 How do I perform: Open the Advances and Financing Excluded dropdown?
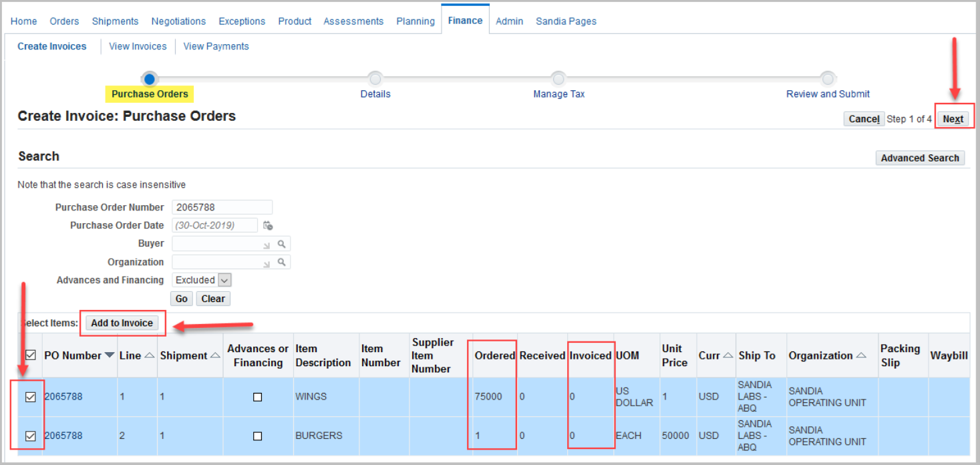pyautogui.click(x=224, y=280)
